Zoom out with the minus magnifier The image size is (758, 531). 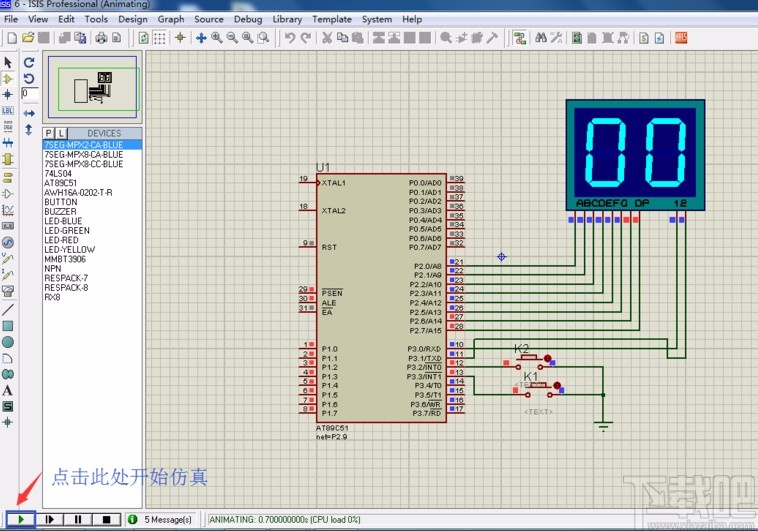point(232,38)
